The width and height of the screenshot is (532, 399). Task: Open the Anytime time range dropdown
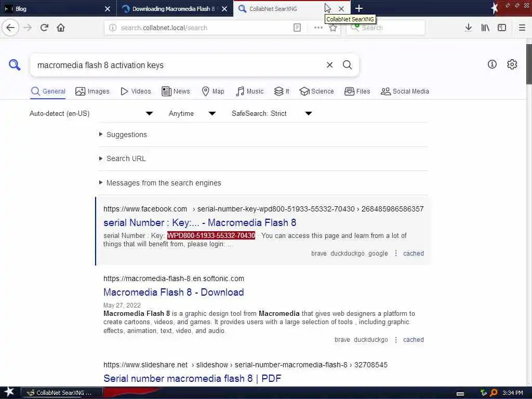tap(192, 113)
